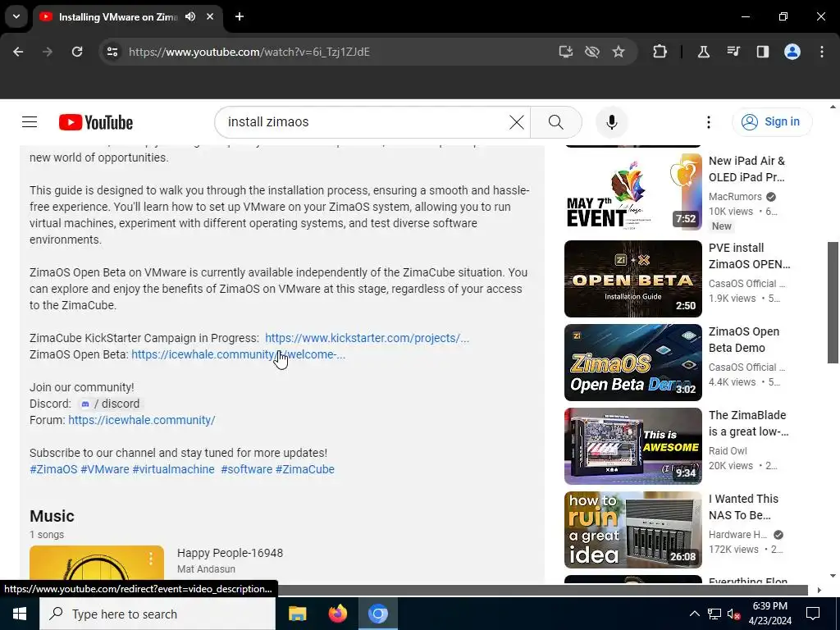840x630 pixels.
Task: View site information icon in address bar
Action: click(x=112, y=52)
